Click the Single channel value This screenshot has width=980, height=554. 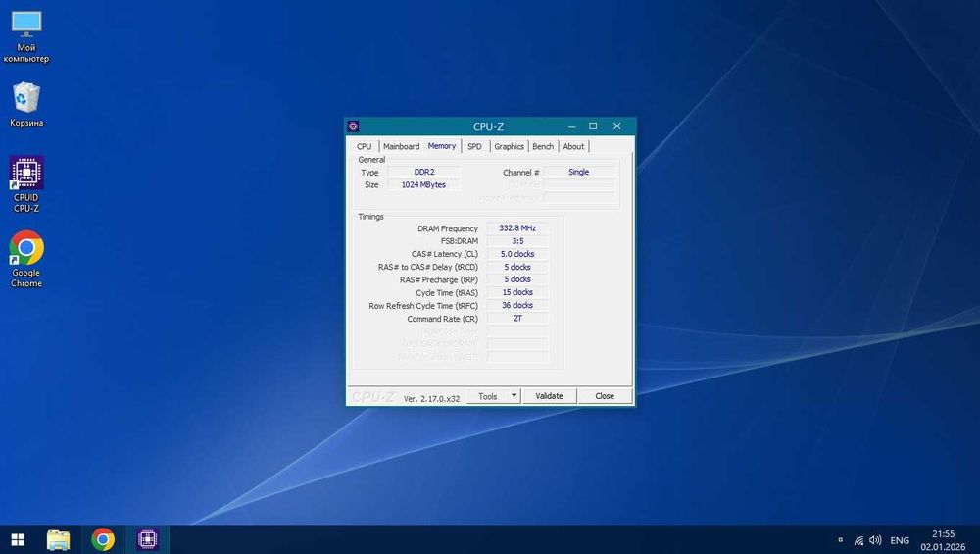click(579, 172)
